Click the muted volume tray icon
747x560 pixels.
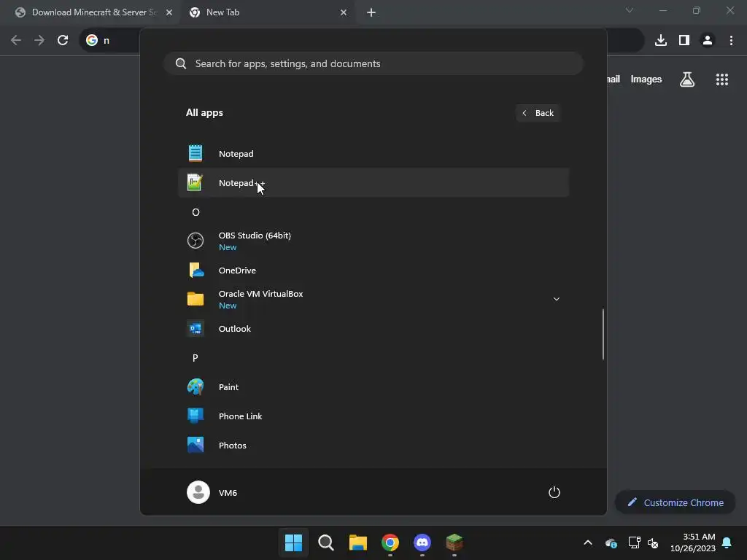pyautogui.click(x=653, y=542)
